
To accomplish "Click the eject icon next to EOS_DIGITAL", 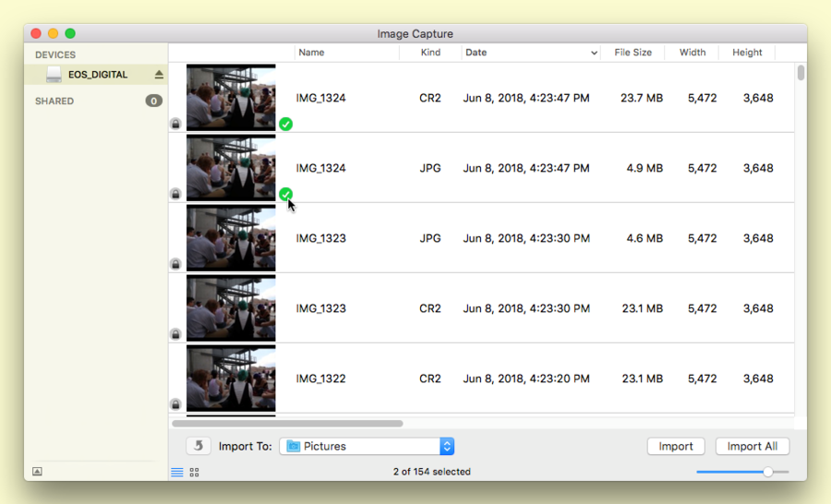I will click(159, 75).
